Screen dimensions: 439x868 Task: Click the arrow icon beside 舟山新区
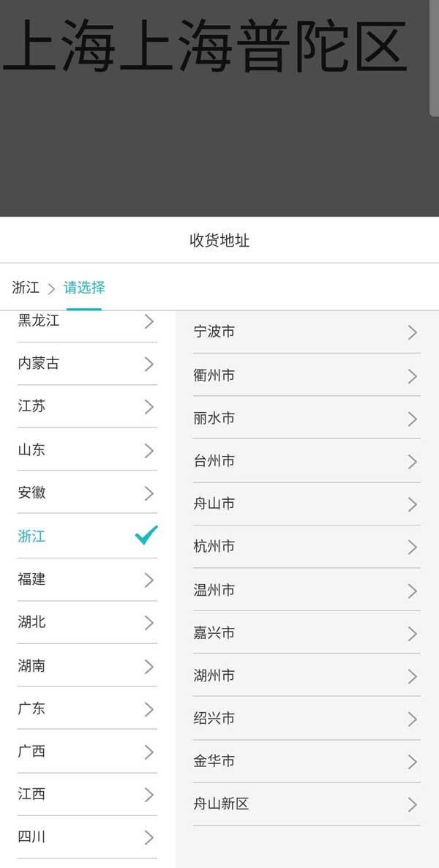pos(412,804)
